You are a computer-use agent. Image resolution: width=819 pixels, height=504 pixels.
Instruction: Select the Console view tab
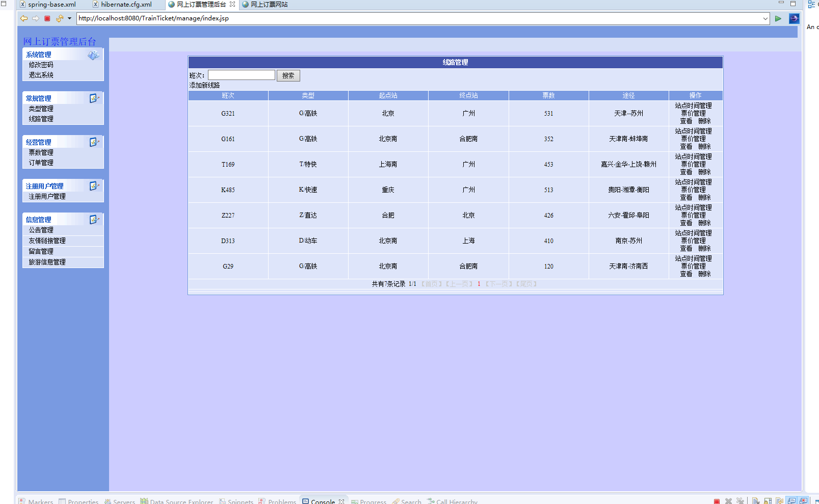[x=323, y=501]
